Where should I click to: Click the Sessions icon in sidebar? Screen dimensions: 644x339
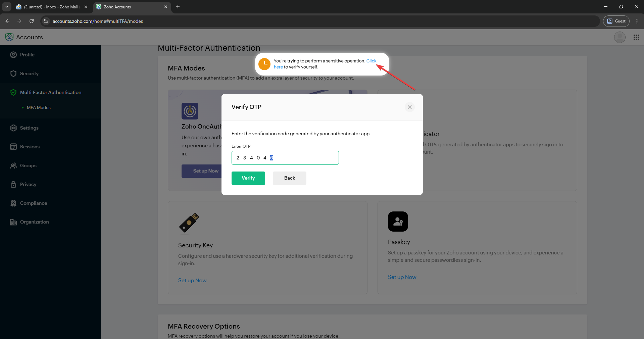pos(13,147)
